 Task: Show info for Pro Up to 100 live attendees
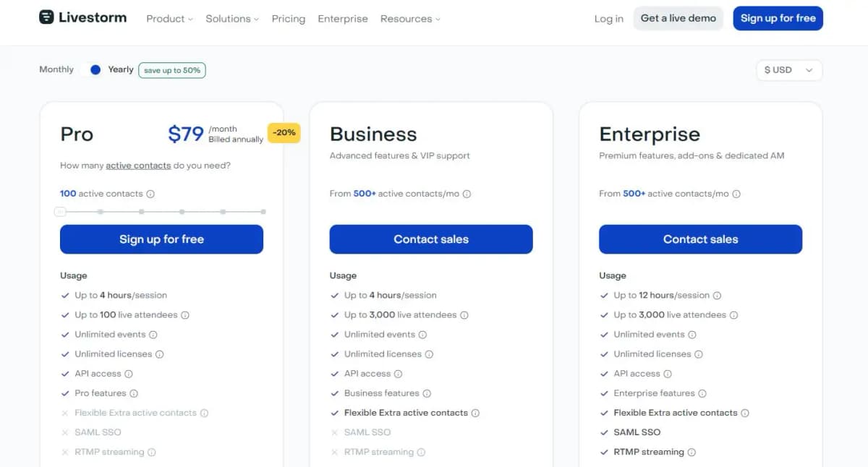(x=185, y=315)
